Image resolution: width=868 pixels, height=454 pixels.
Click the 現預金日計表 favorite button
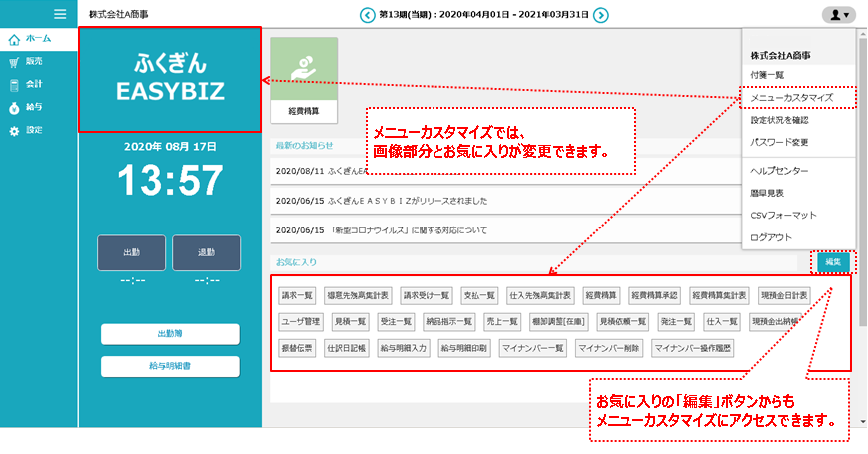click(784, 295)
